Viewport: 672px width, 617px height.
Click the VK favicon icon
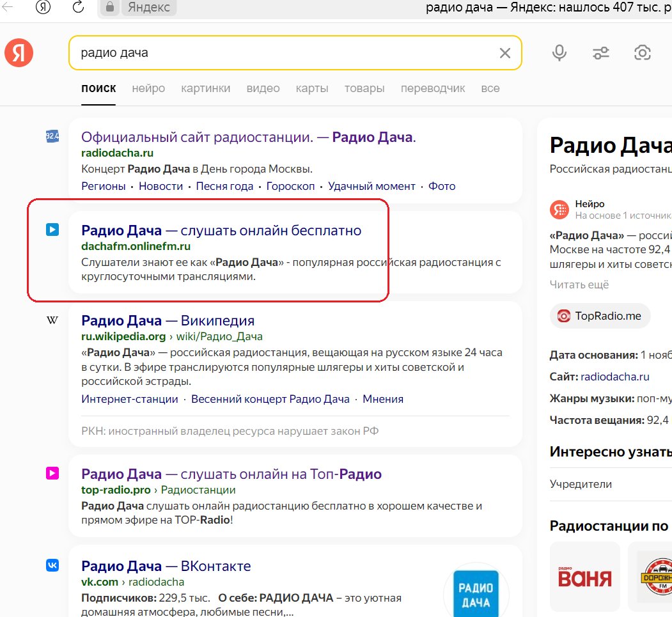52,565
